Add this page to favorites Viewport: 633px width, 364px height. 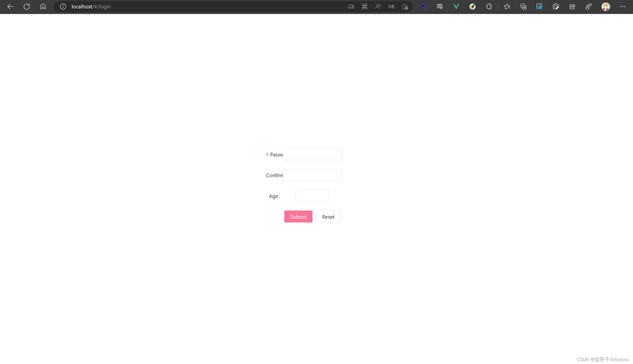pyautogui.click(x=405, y=6)
